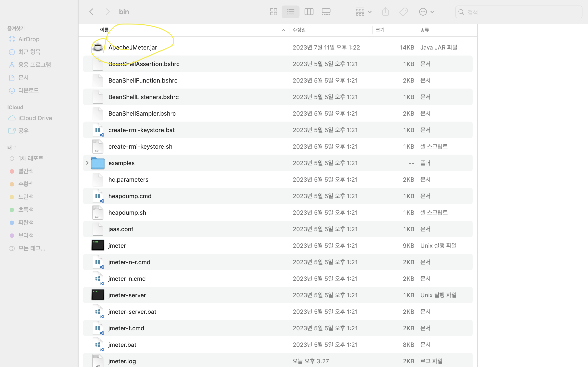This screenshot has height=367, width=588.
Task: Switch to icon grid view
Action: click(273, 12)
